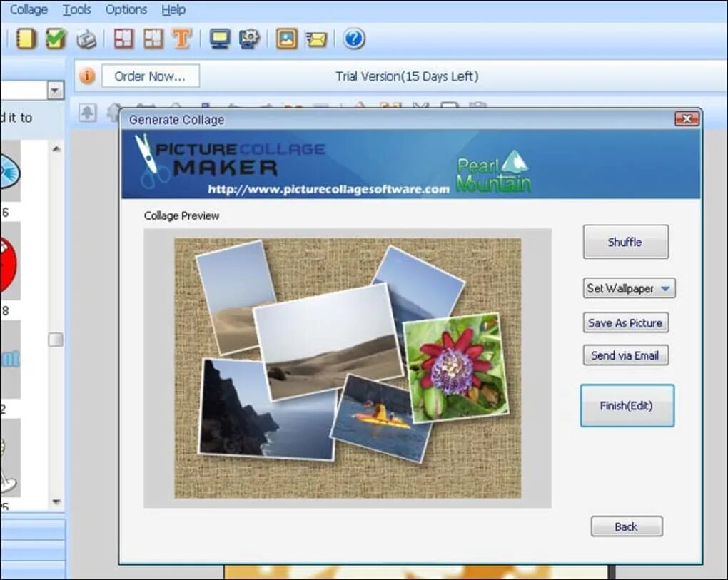Viewport: 728px width, 580px height.
Task: Click Send via Email button
Action: point(625,355)
